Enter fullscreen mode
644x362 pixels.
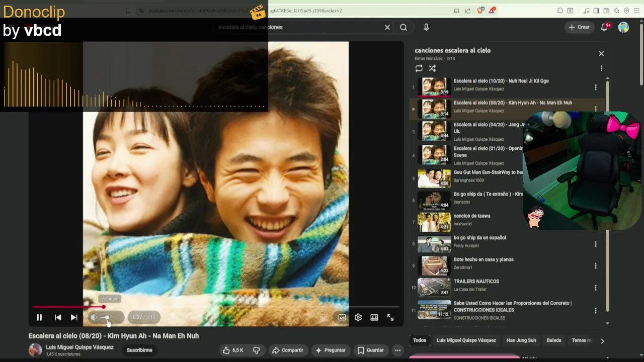tap(390, 317)
